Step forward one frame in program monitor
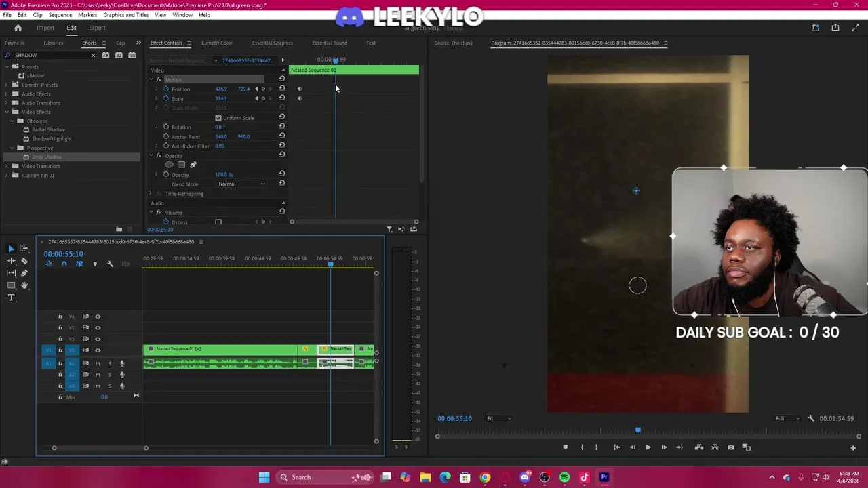868x488 pixels. 664,447
